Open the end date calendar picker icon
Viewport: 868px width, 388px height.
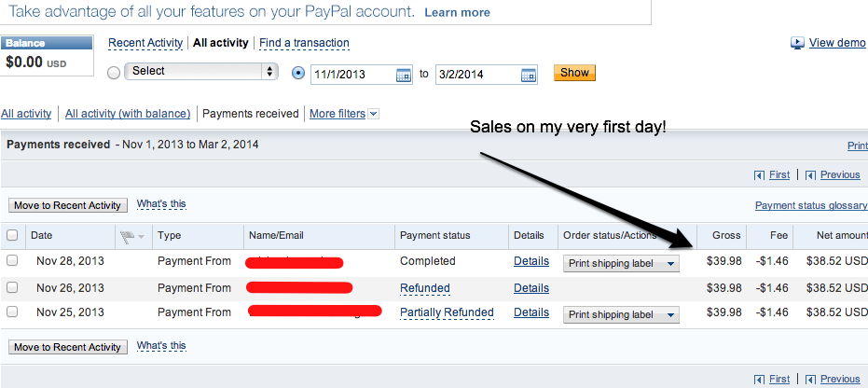(x=529, y=75)
